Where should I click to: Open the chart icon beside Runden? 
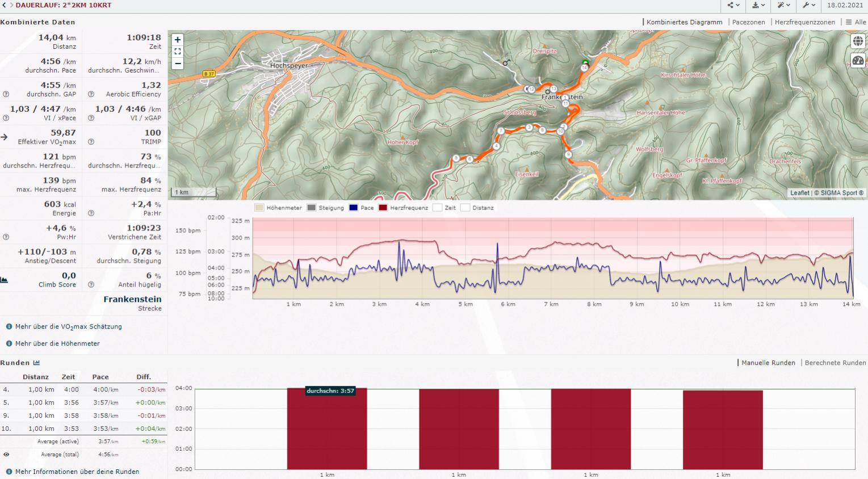coord(37,363)
